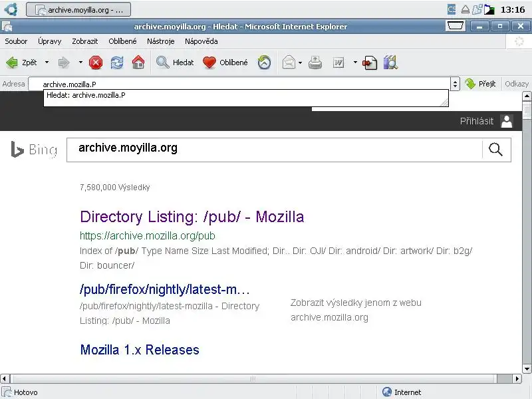The width and height of the screenshot is (532, 399).
Task: Open the Nápověda menu
Action: click(x=201, y=41)
